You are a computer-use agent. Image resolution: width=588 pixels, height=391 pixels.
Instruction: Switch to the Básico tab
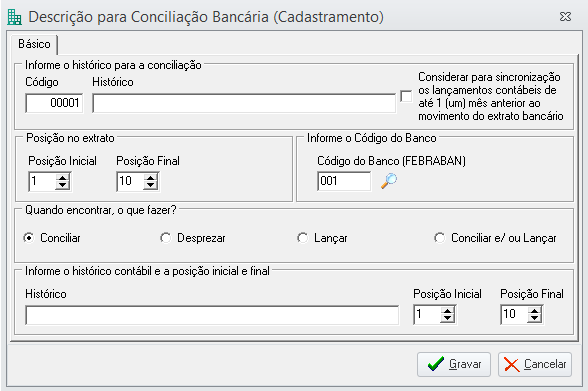click(x=34, y=44)
